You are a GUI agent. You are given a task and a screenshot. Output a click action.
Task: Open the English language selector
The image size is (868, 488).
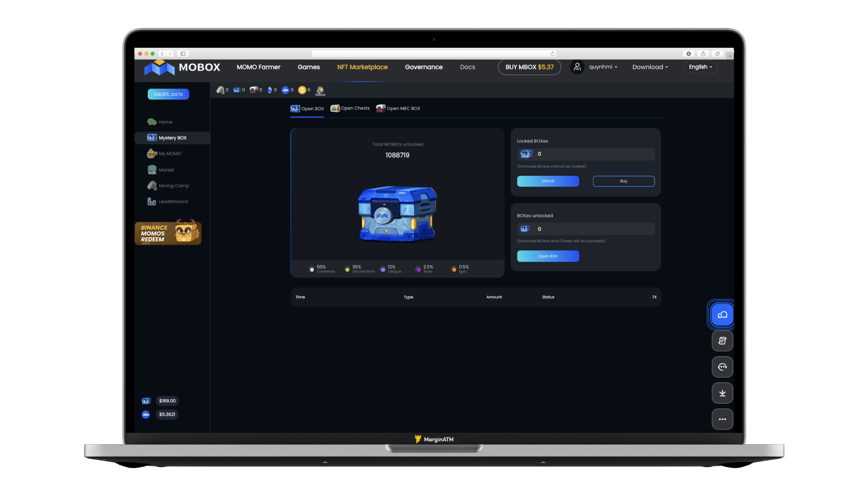[x=700, y=67]
